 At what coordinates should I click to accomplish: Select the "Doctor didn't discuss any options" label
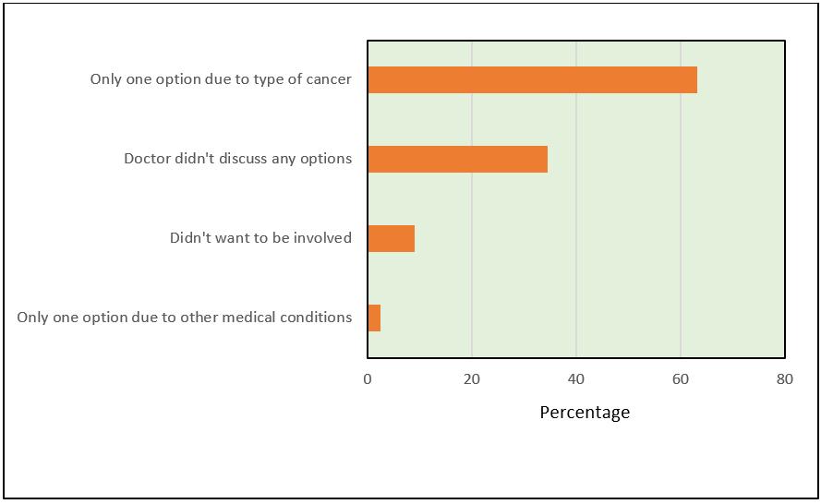(x=237, y=159)
